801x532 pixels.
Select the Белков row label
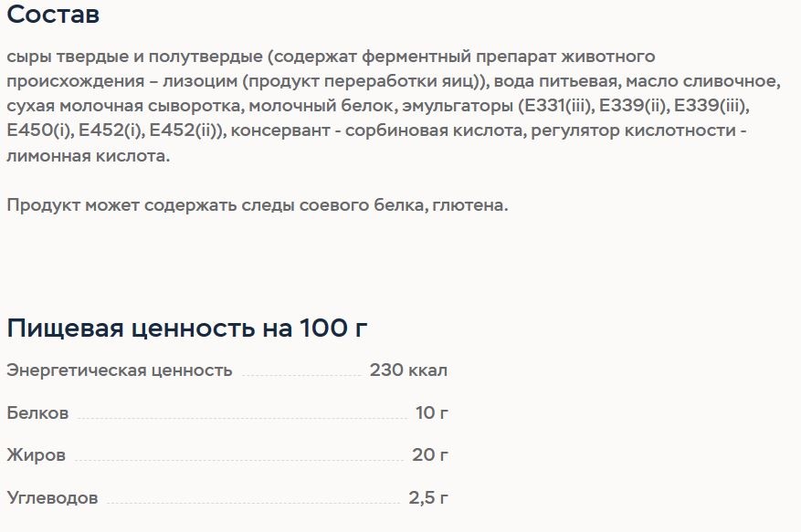[37, 412]
